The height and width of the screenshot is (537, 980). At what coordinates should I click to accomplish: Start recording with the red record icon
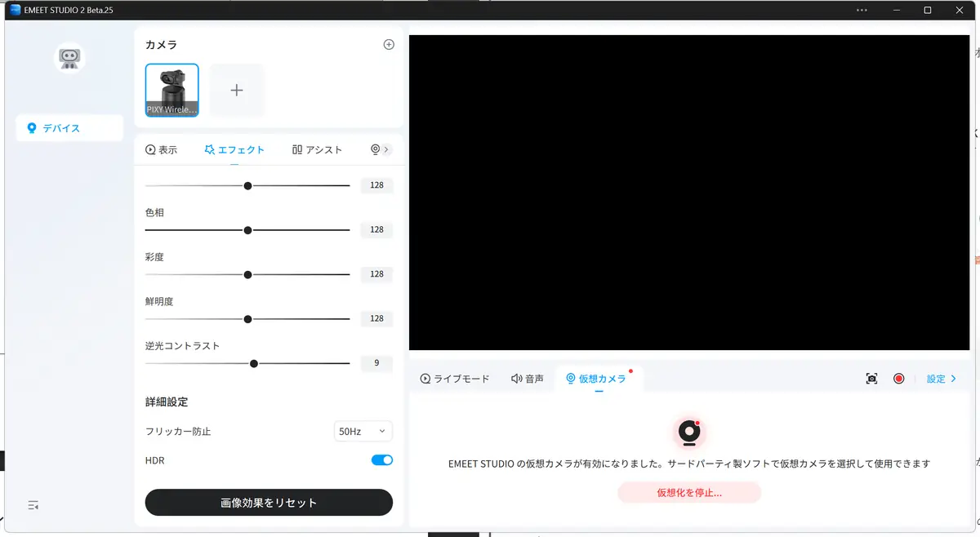pyautogui.click(x=898, y=379)
